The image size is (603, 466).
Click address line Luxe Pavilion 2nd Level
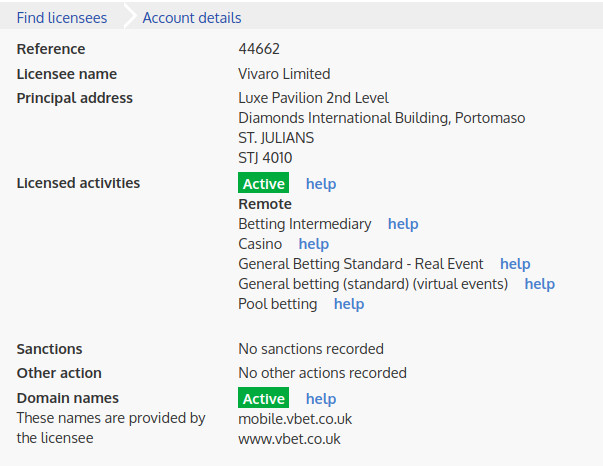tap(313, 98)
